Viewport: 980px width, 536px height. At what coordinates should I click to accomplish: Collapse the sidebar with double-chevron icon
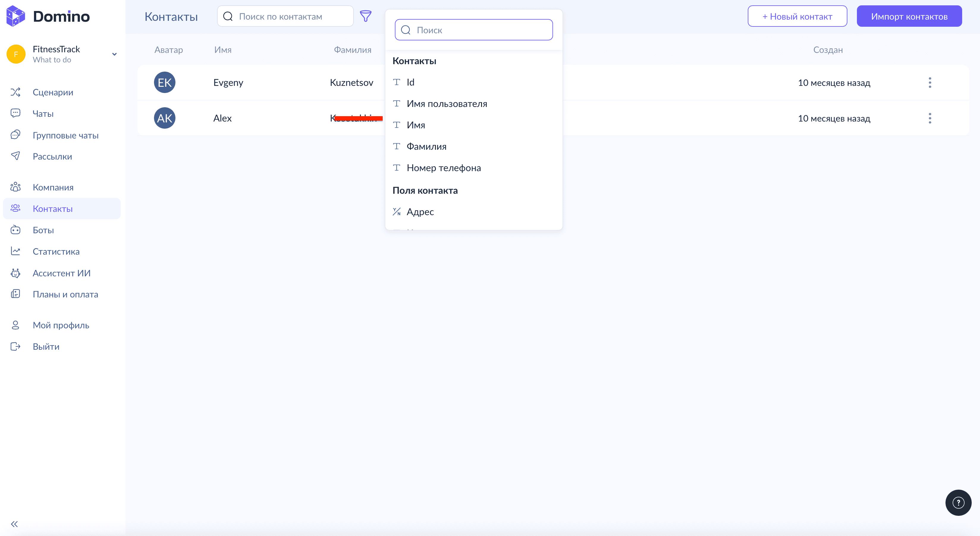[15, 524]
